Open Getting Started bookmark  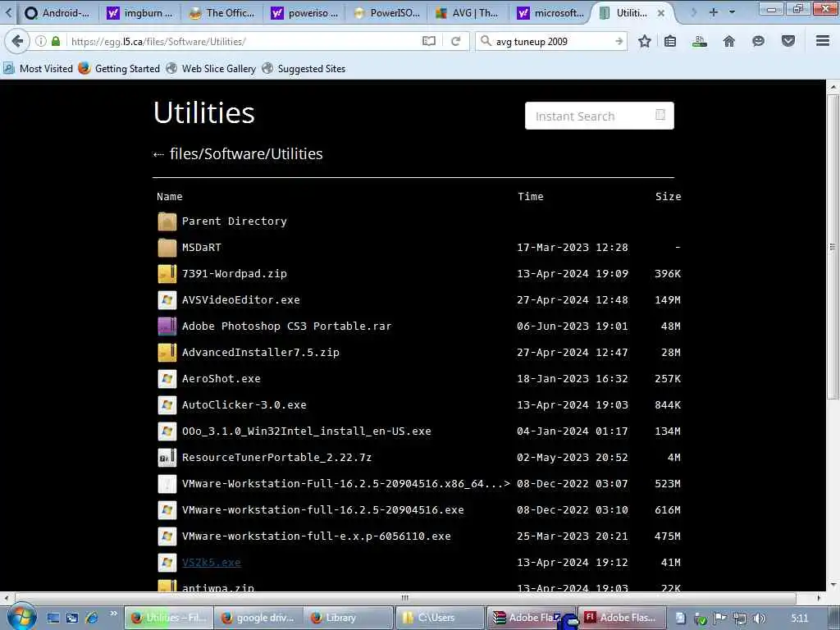[x=119, y=69]
